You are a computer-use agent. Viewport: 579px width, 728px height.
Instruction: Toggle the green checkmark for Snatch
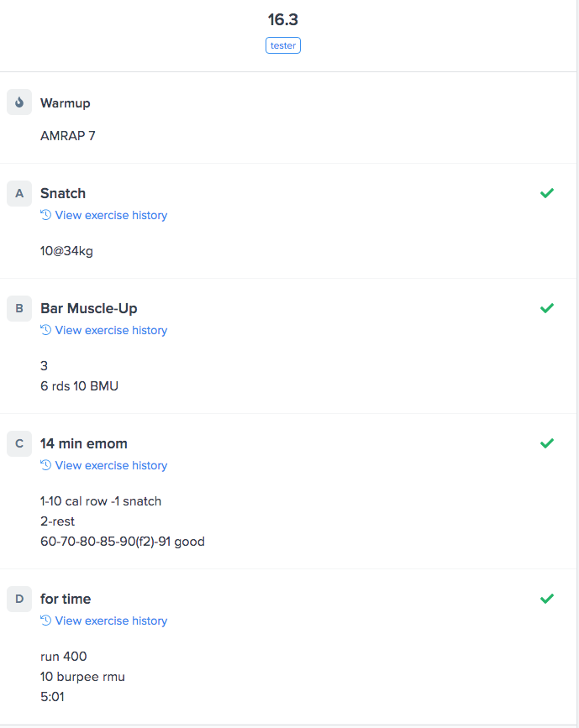(x=547, y=193)
